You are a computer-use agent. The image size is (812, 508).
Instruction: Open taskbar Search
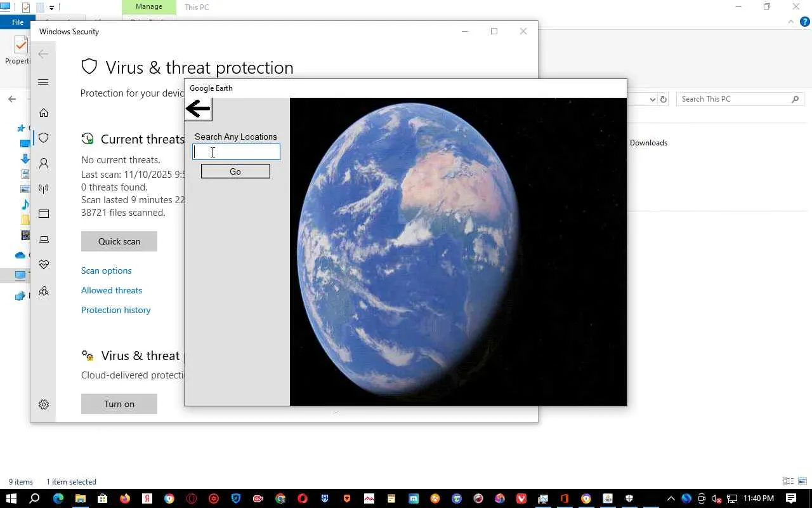pyautogui.click(x=35, y=498)
